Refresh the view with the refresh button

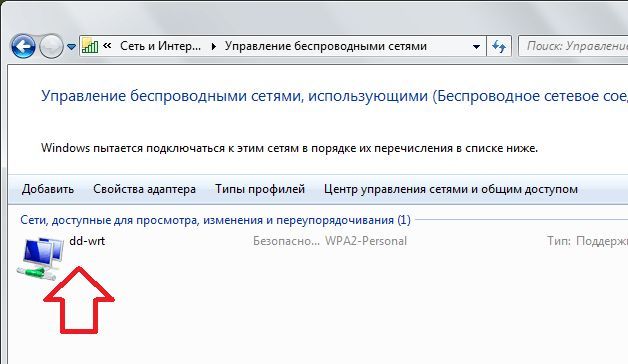click(x=499, y=46)
